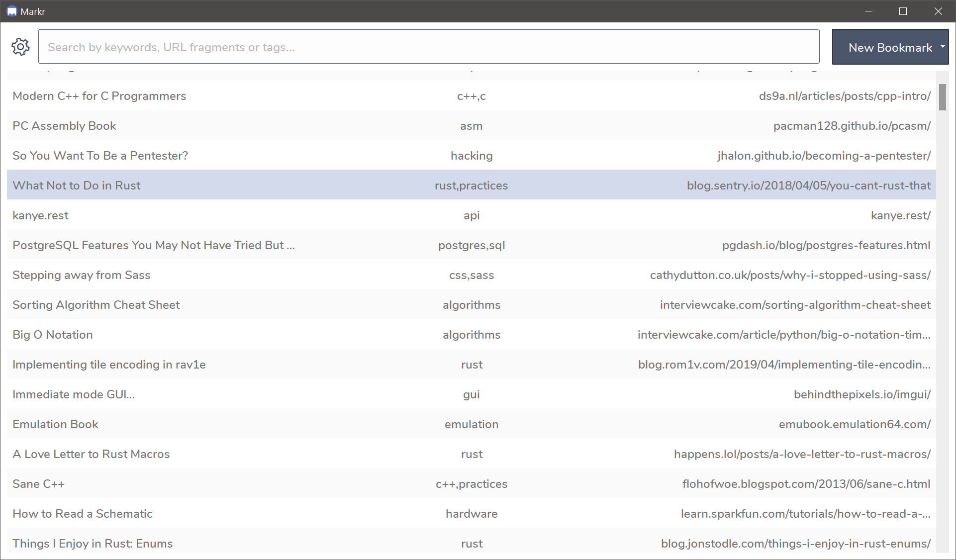Click the Markr app icon in title bar
The image size is (956, 560).
coord(11,11)
